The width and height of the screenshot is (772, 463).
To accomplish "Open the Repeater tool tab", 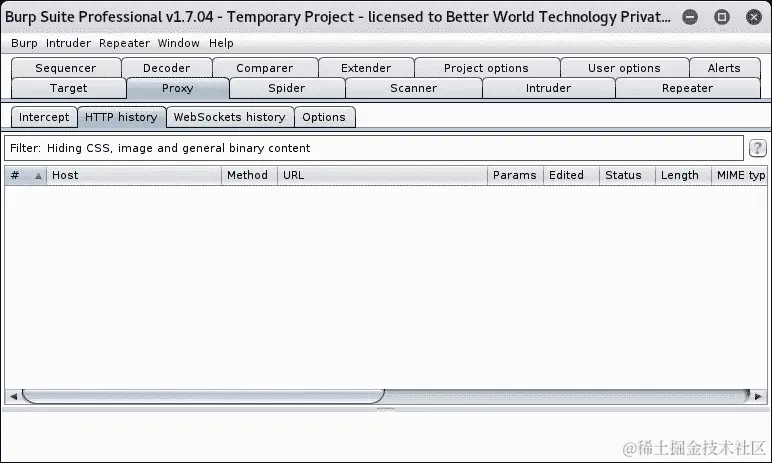I will point(687,88).
